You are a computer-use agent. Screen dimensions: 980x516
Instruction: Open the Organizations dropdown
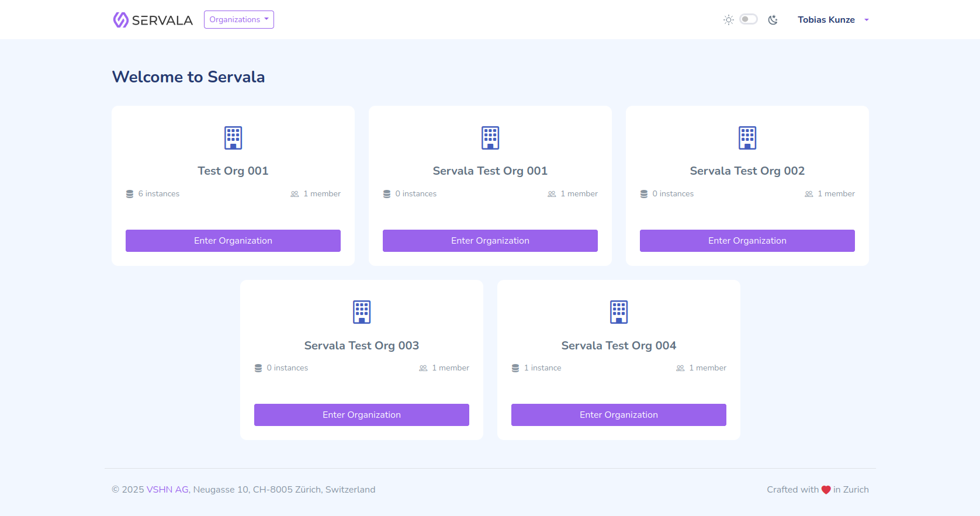pos(238,19)
